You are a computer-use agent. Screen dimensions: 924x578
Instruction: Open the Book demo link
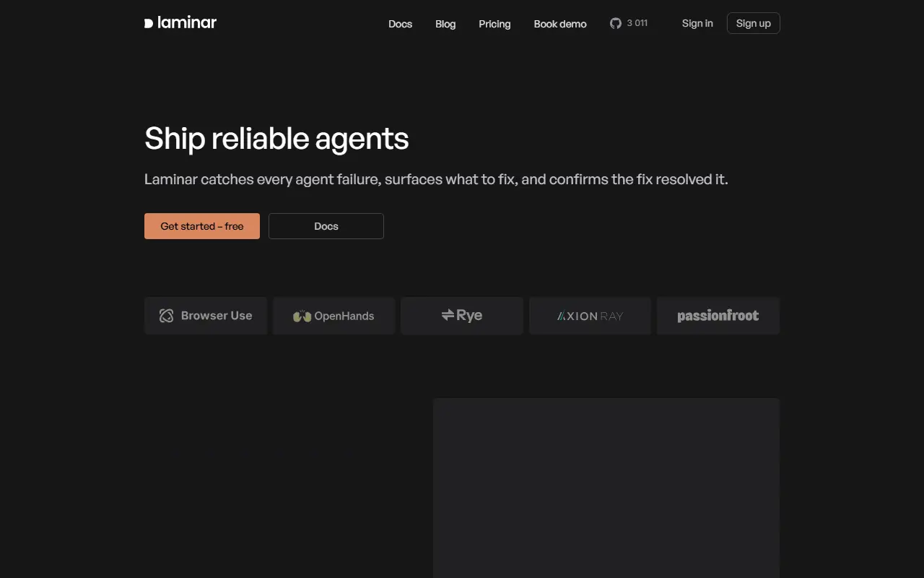pos(560,24)
